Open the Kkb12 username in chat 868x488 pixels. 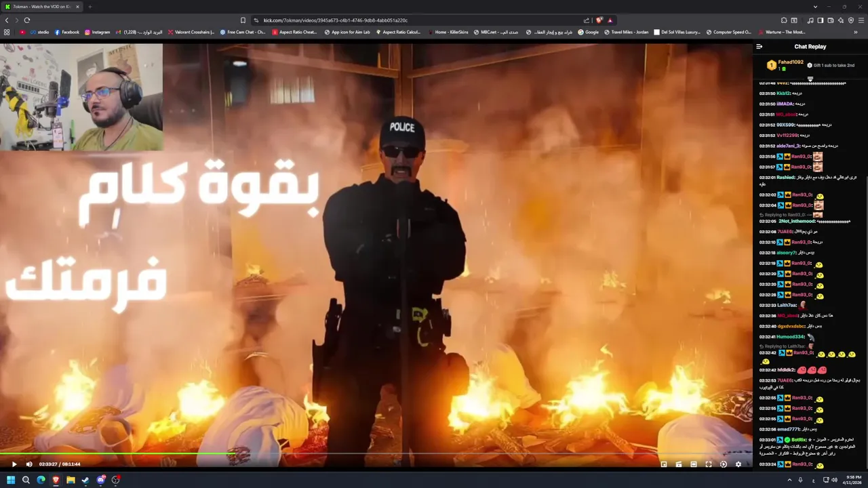[783, 94]
